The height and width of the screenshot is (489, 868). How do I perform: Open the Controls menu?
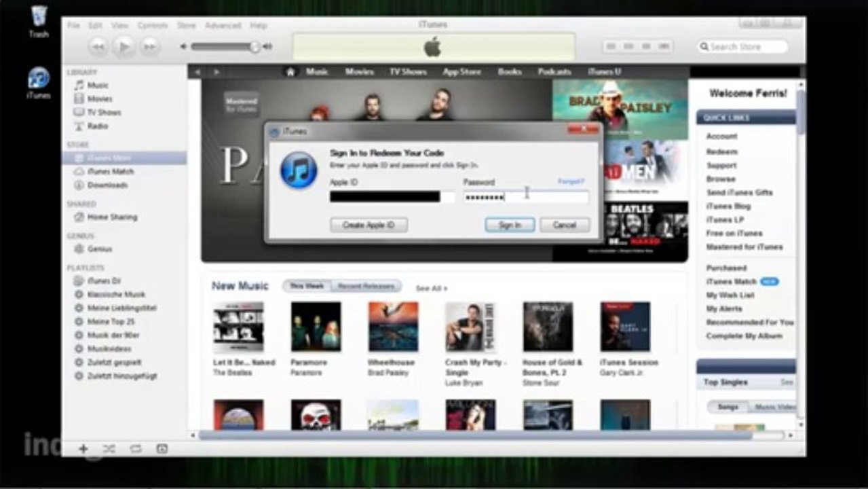[x=153, y=25]
